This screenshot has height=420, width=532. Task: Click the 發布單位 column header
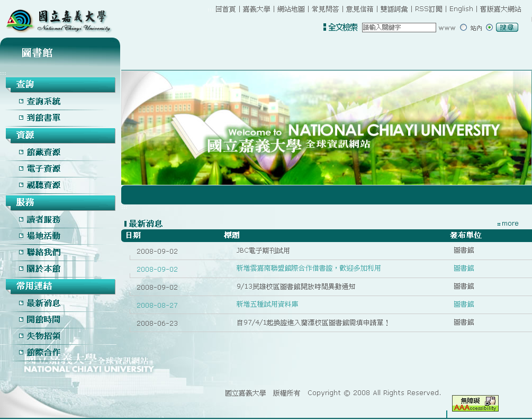click(x=465, y=235)
